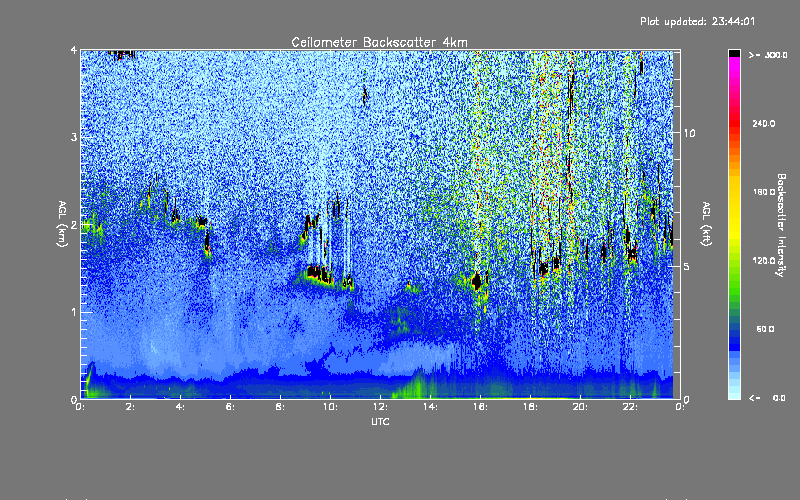
Task: Click the x-axis tick label 4:
Action: (x=180, y=407)
